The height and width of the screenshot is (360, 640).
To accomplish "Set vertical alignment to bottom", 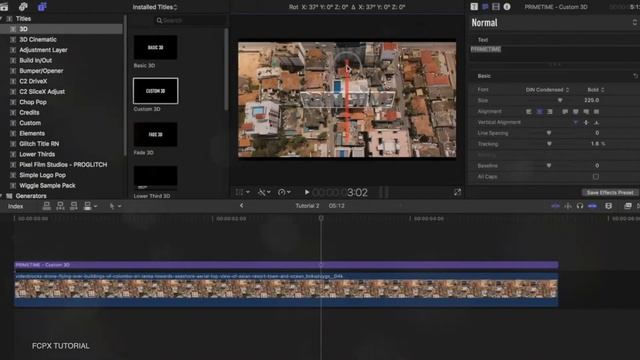I will (596, 122).
